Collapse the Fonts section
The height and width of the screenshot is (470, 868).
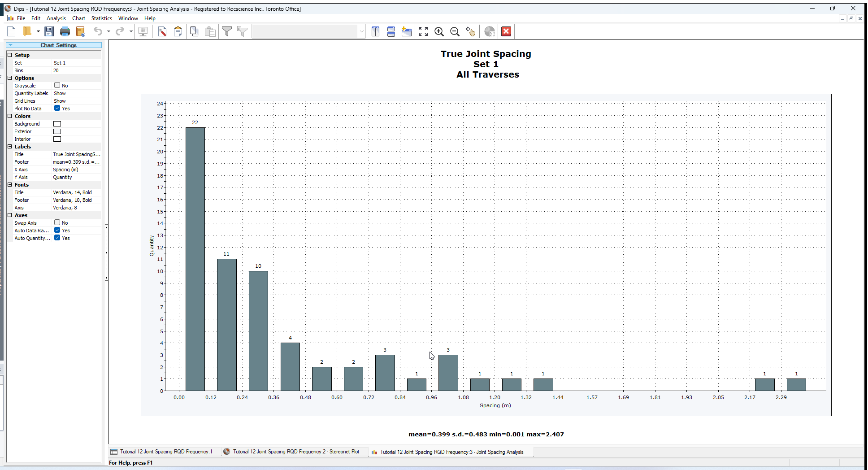pos(10,185)
